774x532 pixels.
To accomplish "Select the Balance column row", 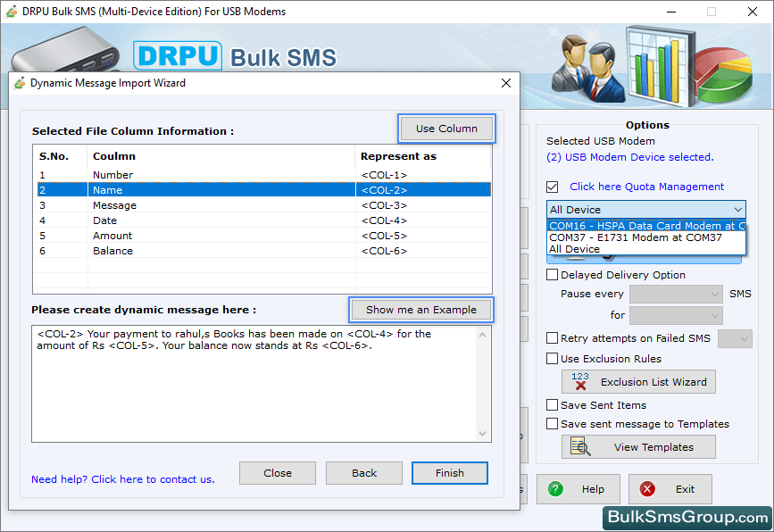I will pyautogui.click(x=264, y=251).
